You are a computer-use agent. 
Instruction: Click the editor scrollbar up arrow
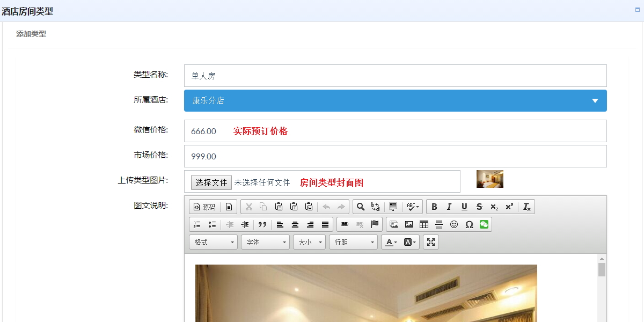602,258
